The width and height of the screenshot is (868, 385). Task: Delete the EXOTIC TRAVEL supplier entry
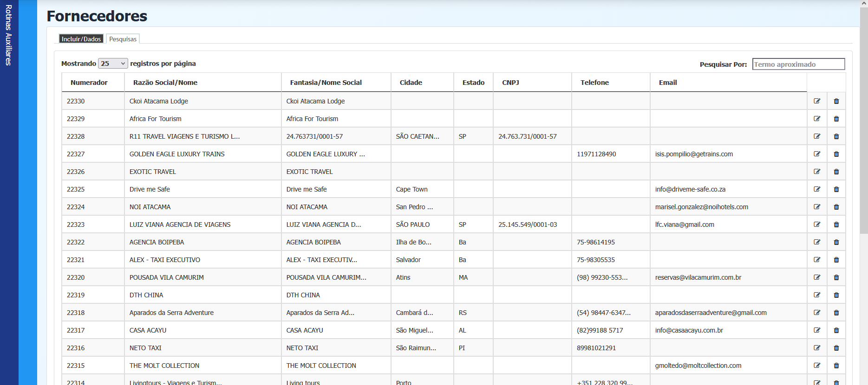836,172
